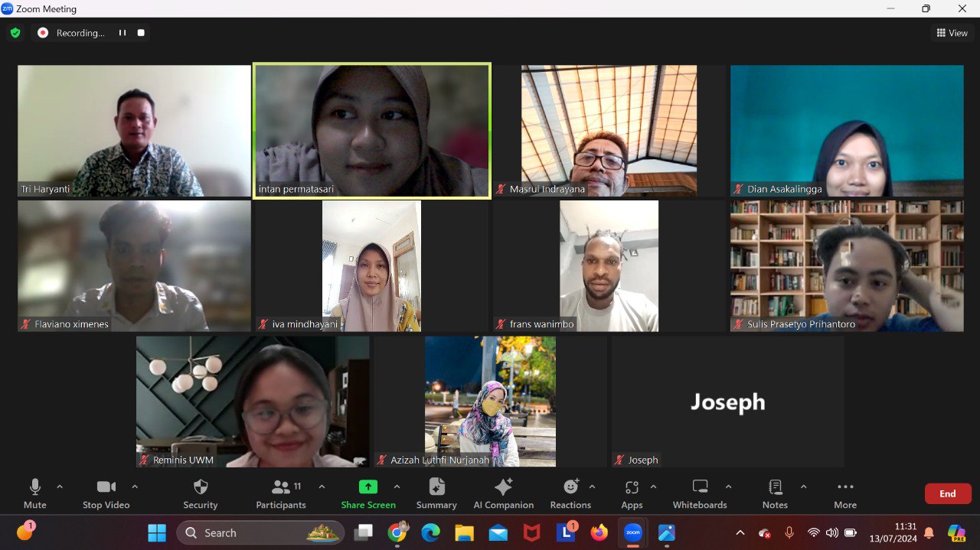The image size is (980, 550).
Task: Click the green encryption shield icon
Action: click(15, 33)
